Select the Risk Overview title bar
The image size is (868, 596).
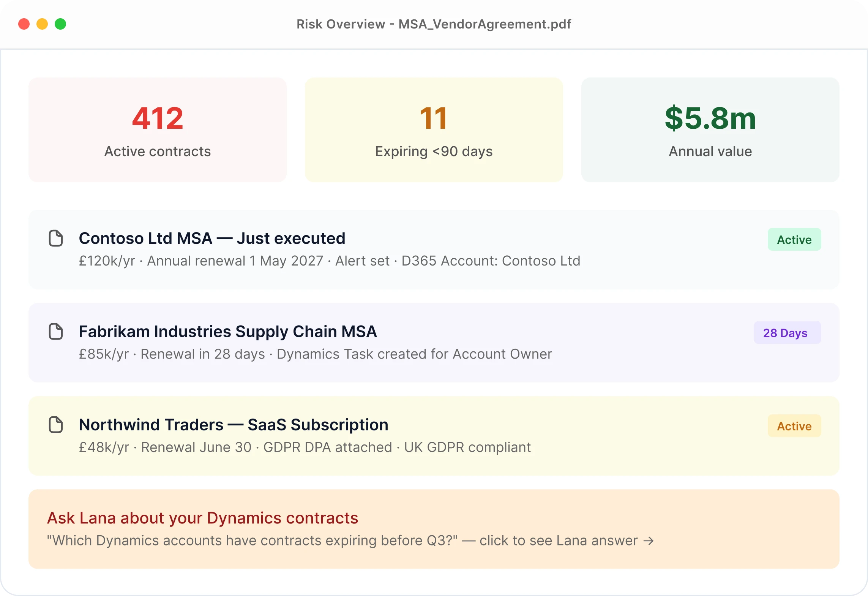click(x=433, y=24)
